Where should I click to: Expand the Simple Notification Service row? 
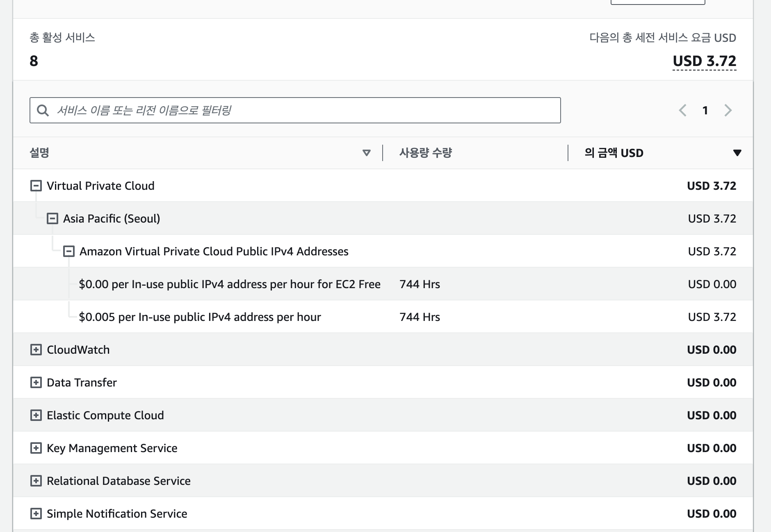point(36,514)
